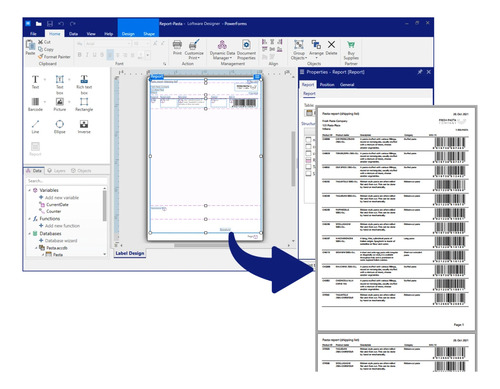Switch to the Home ribbon tab
The height and width of the screenshot is (389, 500).
[55, 34]
